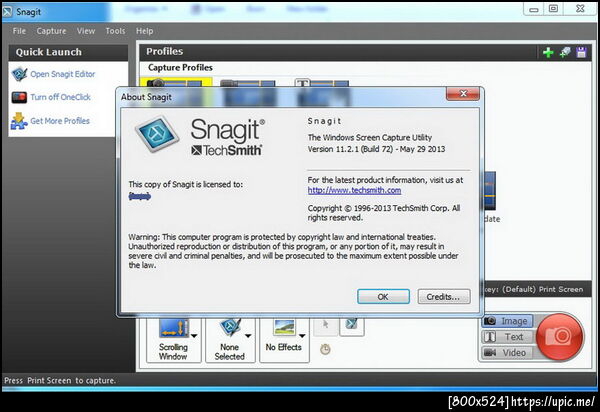The height and width of the screenshot is (412, 600).
Task: Click the Snagit title bar app icon
Action: click(7, 11)
